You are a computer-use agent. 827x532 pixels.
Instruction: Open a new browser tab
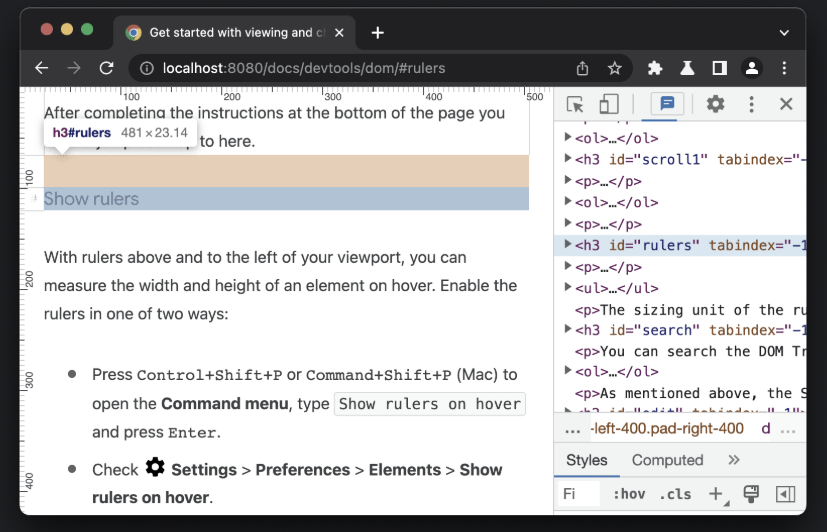point(378,33)
